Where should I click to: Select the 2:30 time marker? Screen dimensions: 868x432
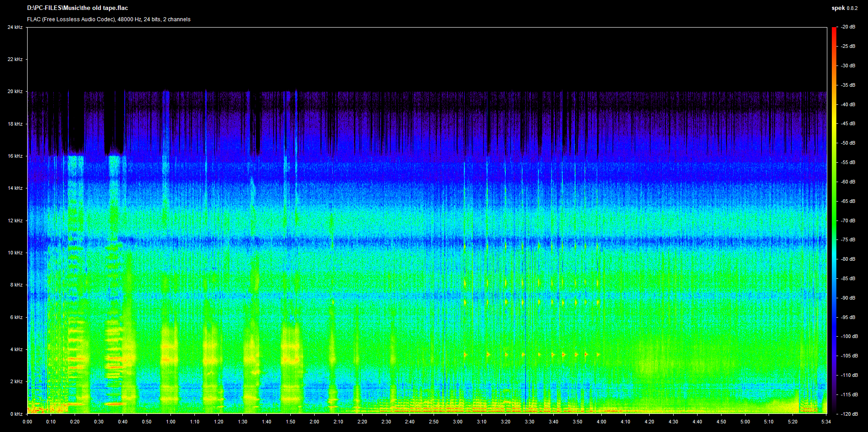pyautogui.click(x=386, y=422)
